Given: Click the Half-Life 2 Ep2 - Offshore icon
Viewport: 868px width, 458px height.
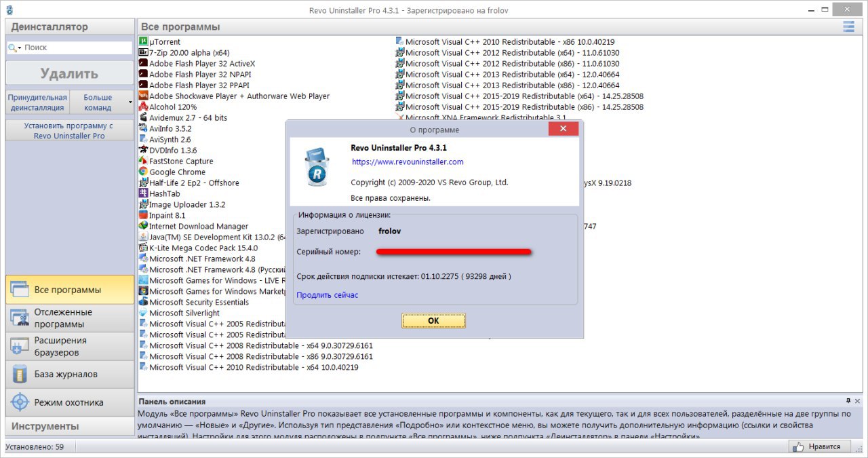Looking at the screenshot, I should click(x=143, y=183).
